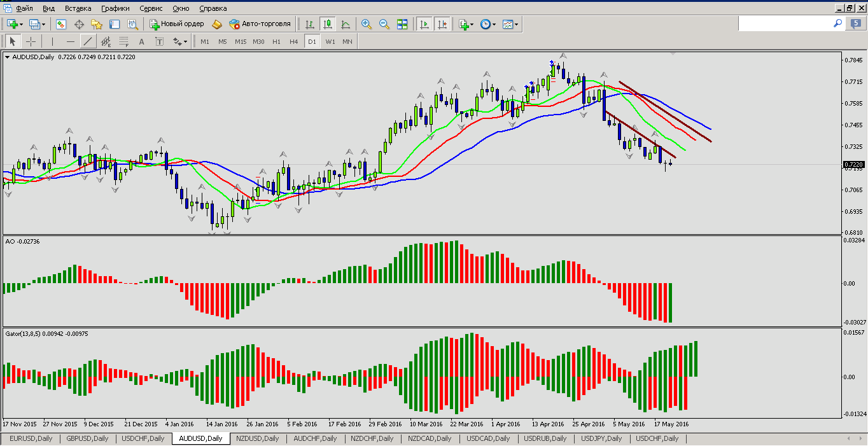Viewport: 868px width, 446px height.
Task: Expand the periodicity dropdown arrow
Action: [494, 25]
